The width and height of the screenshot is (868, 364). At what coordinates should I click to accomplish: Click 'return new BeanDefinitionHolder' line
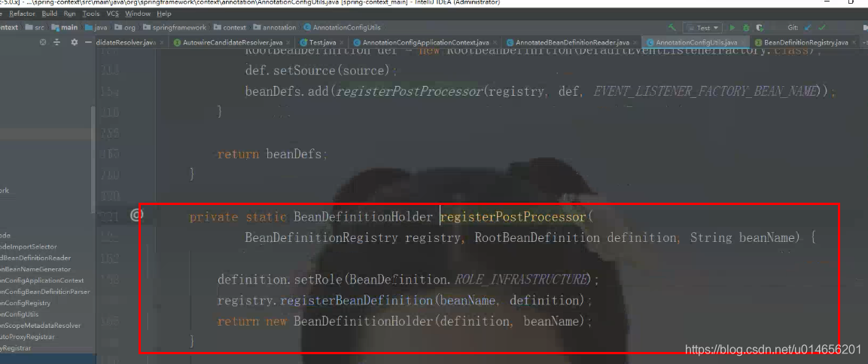tap(405, 321)
